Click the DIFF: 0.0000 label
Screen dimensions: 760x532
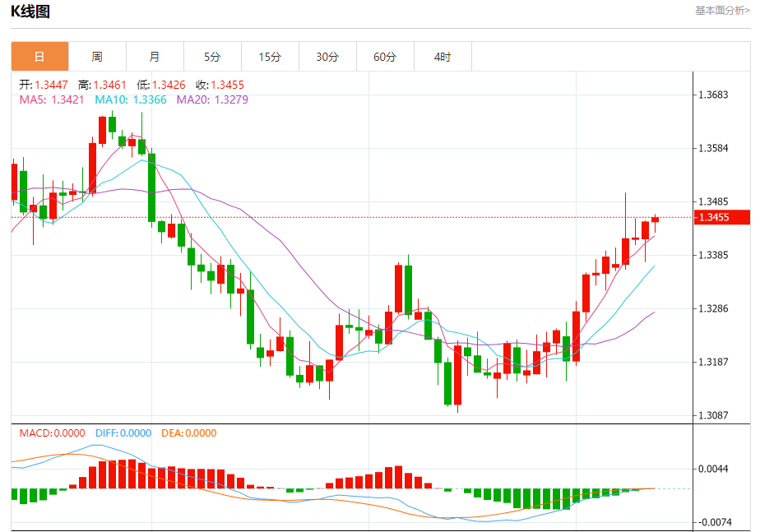point(123,433)
